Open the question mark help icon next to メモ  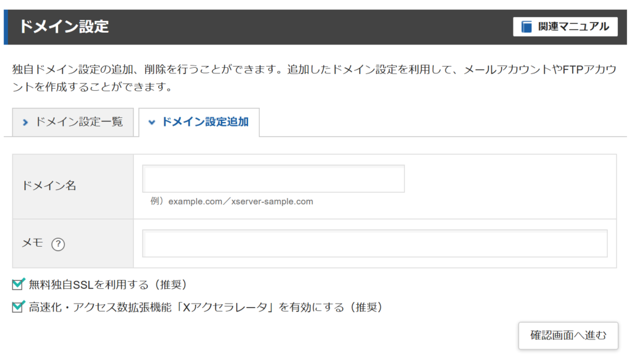(58, 244)
